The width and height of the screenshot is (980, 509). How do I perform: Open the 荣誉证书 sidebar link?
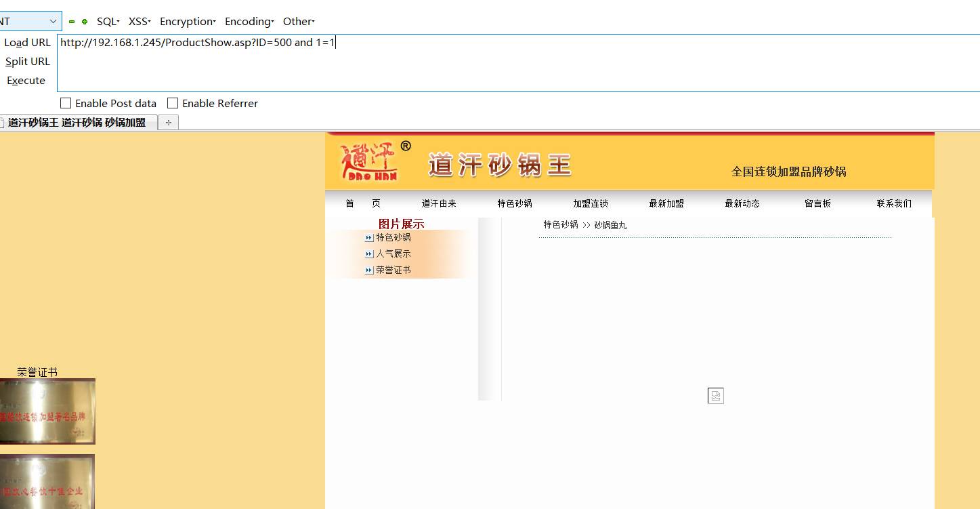point(393,270)
